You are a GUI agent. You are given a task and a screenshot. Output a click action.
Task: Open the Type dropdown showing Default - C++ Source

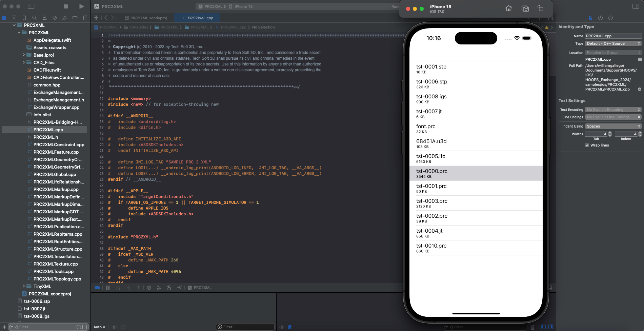click(x=612, y=43)
